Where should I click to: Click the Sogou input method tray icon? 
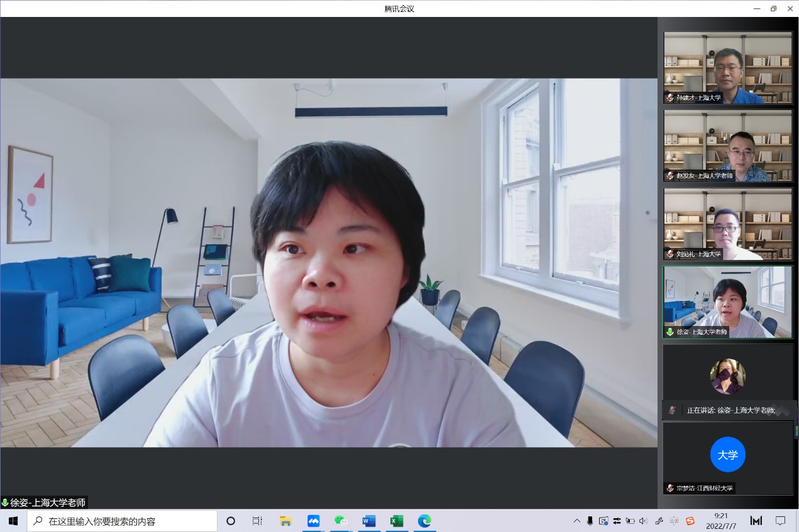(690, 521)
